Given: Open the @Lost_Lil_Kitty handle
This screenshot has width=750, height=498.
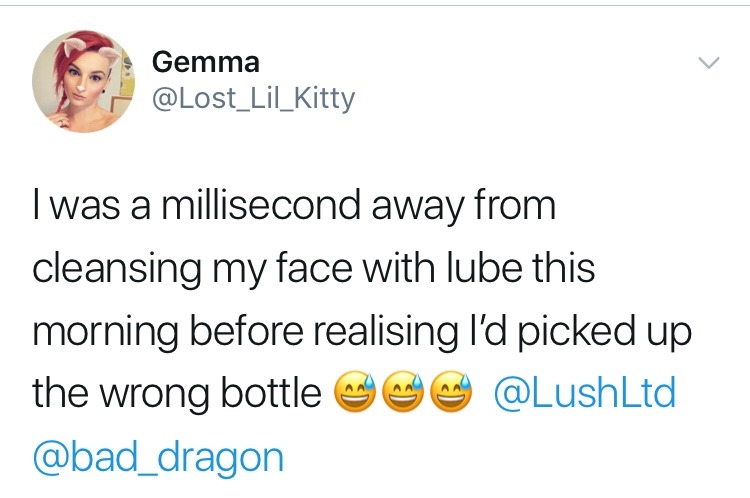Looking at the screenshot, I should click(x=254, y=98).
